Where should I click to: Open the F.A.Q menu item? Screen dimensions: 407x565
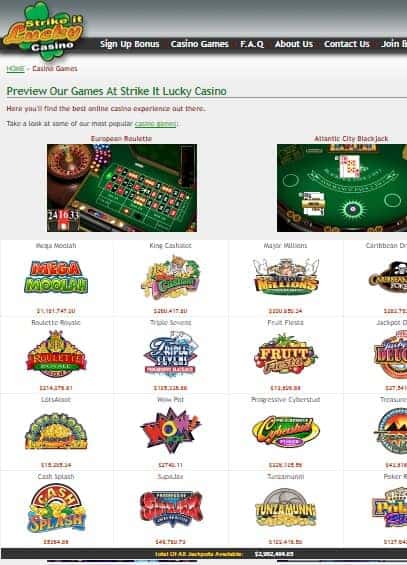(x=252, y=44)
